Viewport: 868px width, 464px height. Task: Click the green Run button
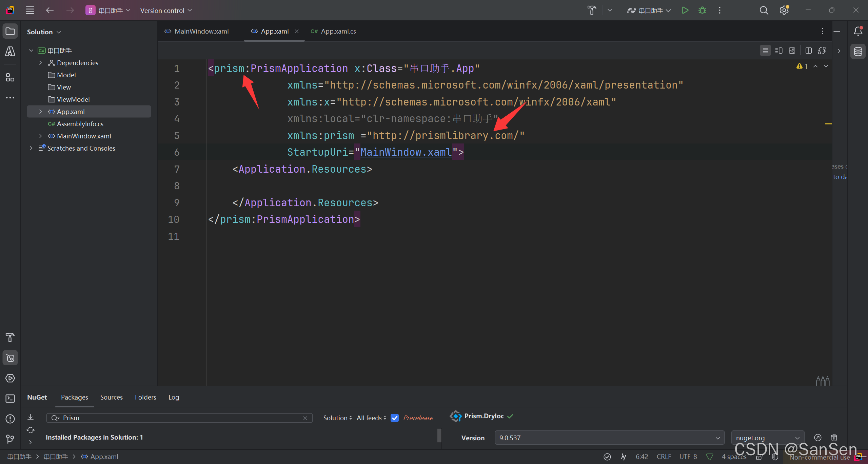pyautogui.click(x=685, y=10)
